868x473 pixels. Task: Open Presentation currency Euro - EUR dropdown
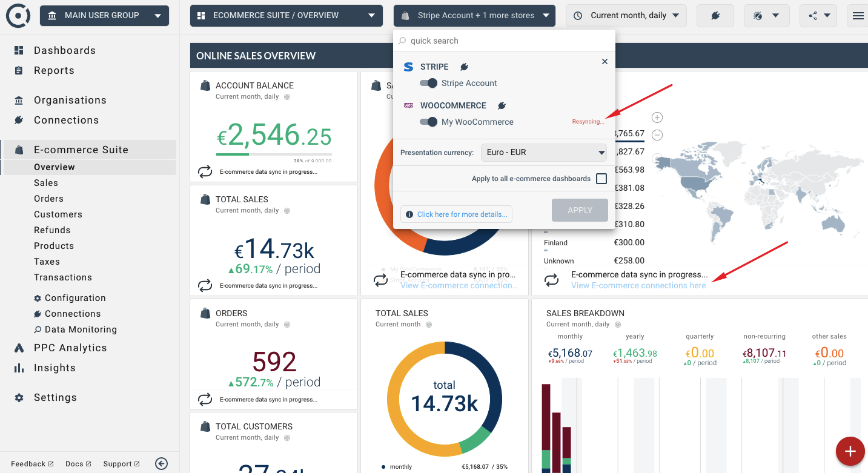click(x=544, y=153)
